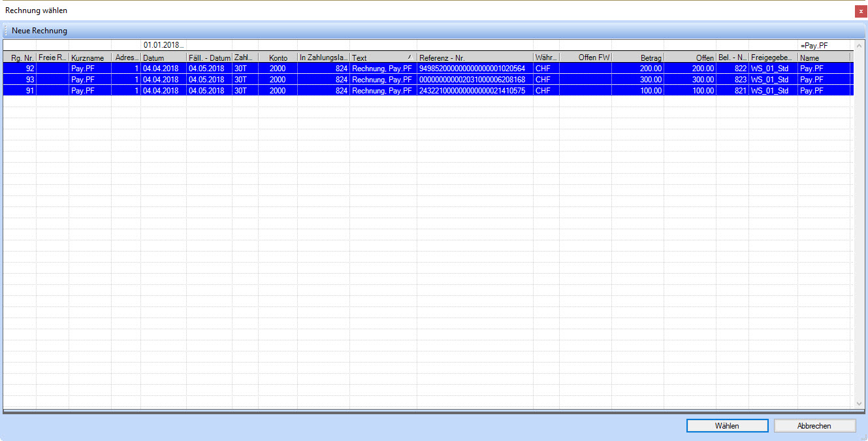
Task: Click the Name filter field containing =Pay.PF
Action: pyautogui.click(x=824, y=45)
